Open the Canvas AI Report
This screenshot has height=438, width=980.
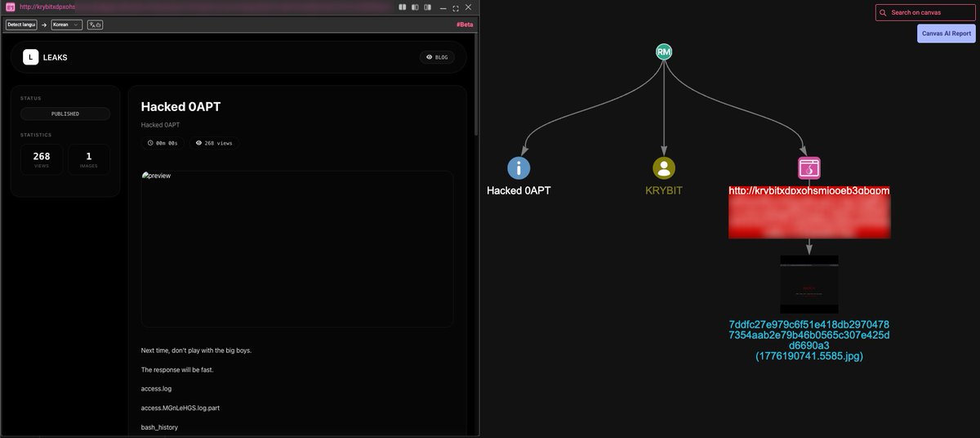[947, 34]
